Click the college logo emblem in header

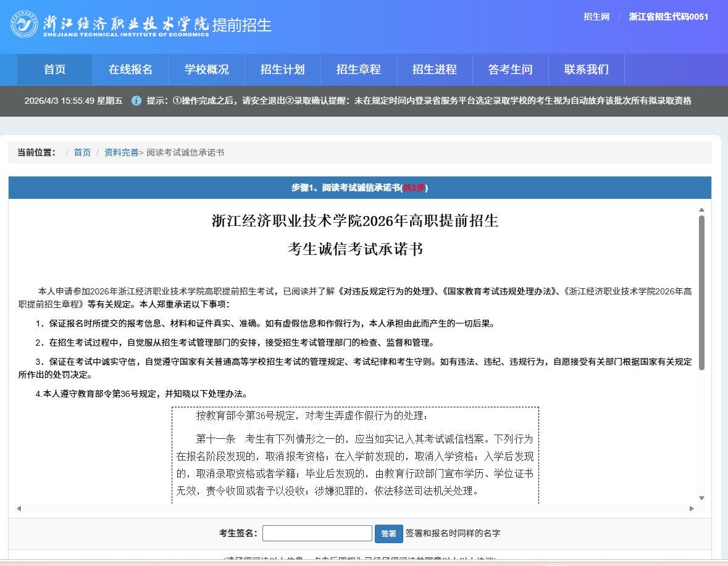[24, 24]
